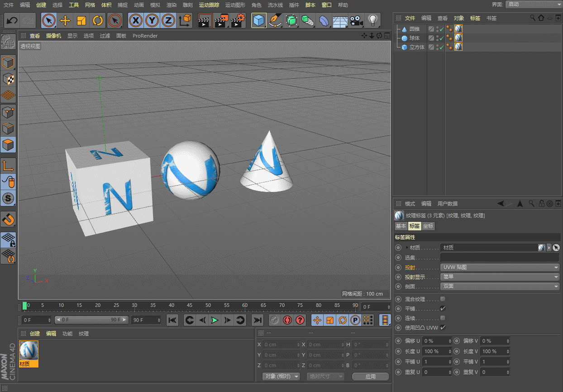Select the Rotate tool icon
The width and height of the screenshot is (563, 392).
(x=98, y=20)
